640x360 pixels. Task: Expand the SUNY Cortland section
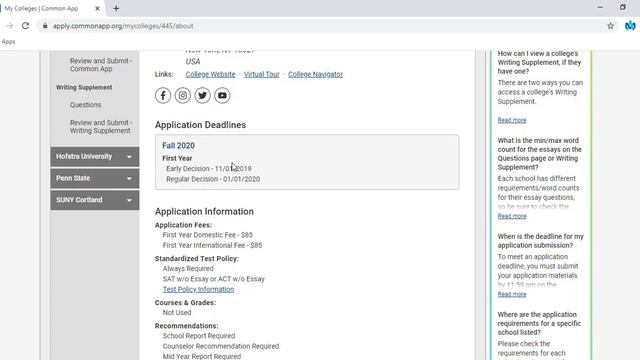(95, 200)
